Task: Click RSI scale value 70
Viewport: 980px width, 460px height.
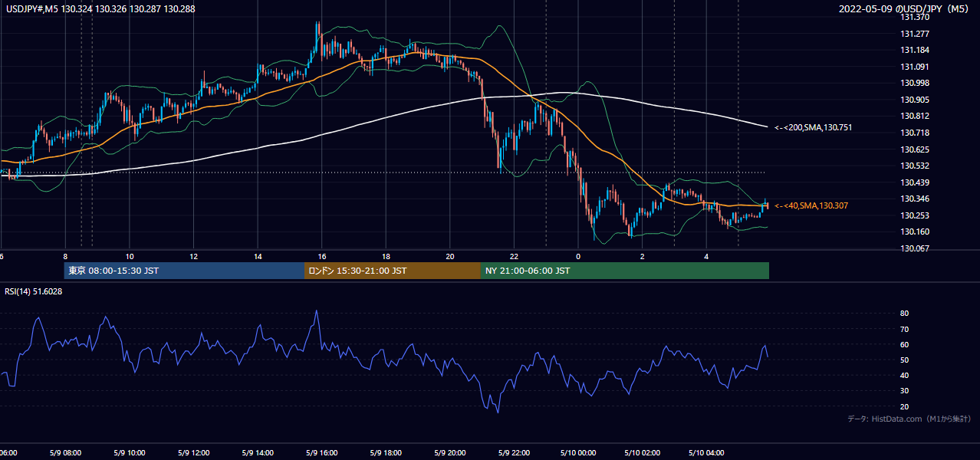Action: tap(905, 329)
